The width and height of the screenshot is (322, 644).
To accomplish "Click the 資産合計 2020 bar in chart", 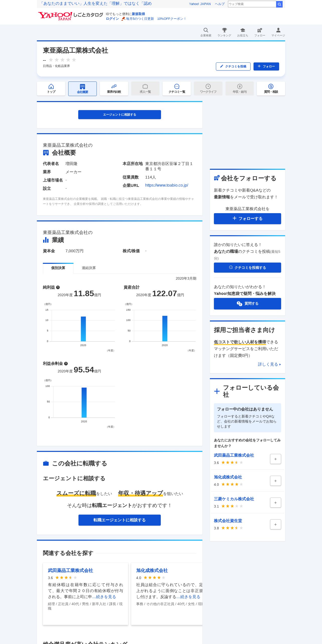I will point(165,329).
